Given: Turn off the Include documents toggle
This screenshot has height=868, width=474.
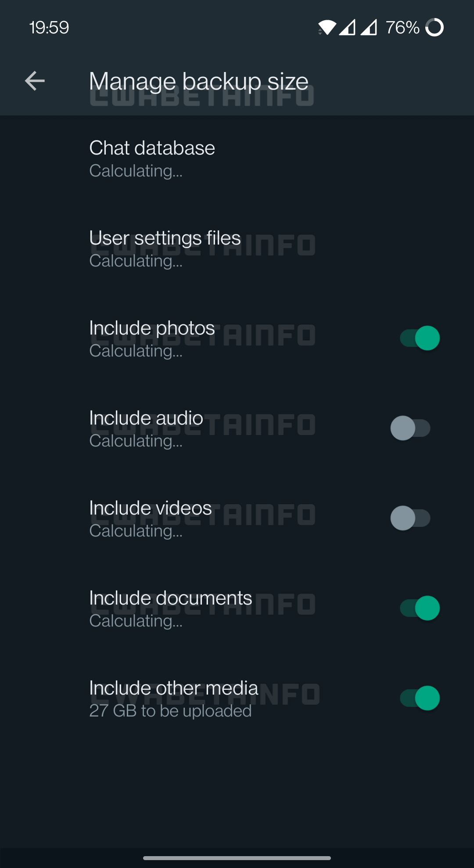Looking at the screenshot, I should (420, 608).
